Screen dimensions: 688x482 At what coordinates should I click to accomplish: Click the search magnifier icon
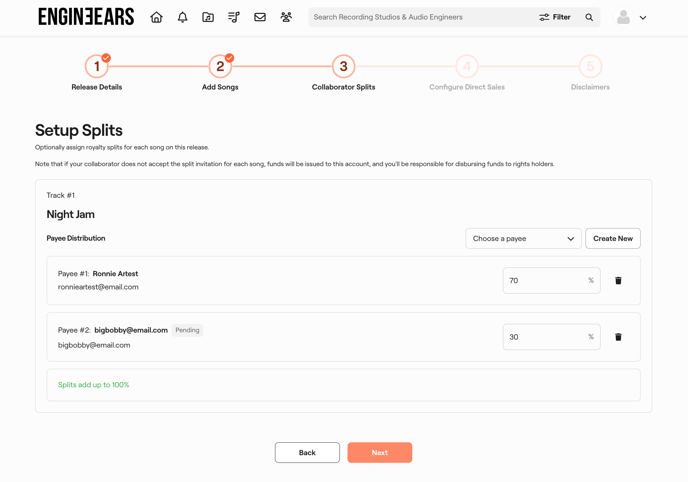pyautogui.click(x=589, y=17)
